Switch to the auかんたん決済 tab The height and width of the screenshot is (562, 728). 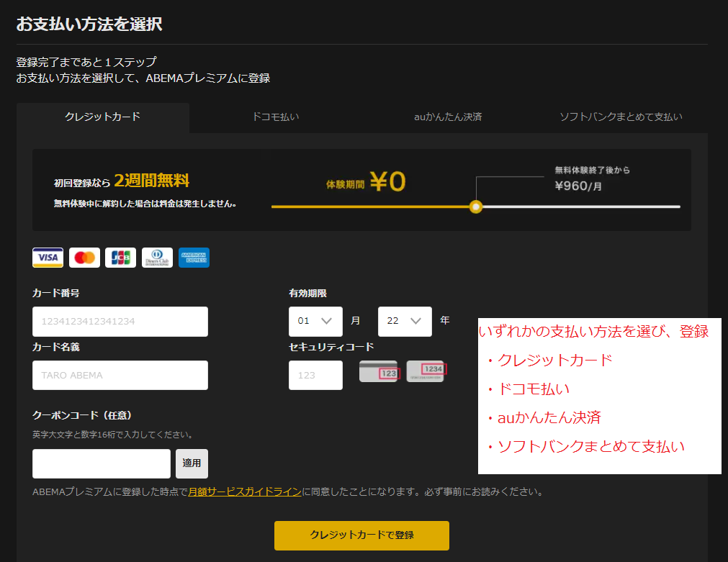coord(448,117)
